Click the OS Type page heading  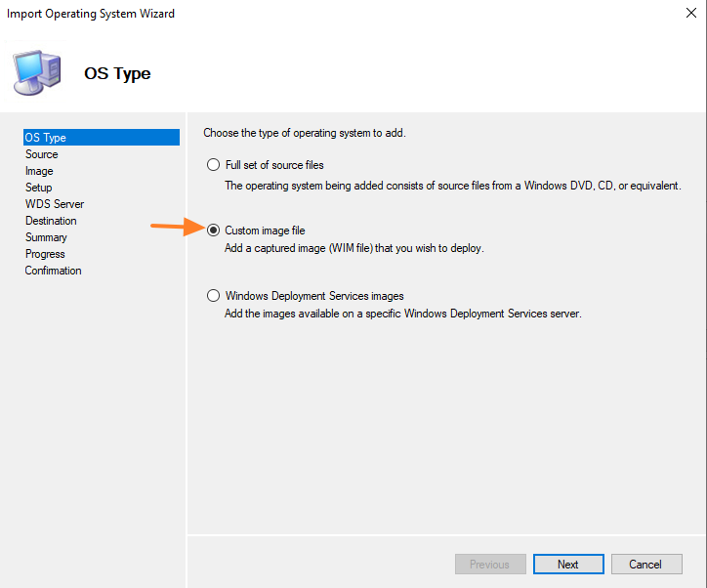click(117, 73)
